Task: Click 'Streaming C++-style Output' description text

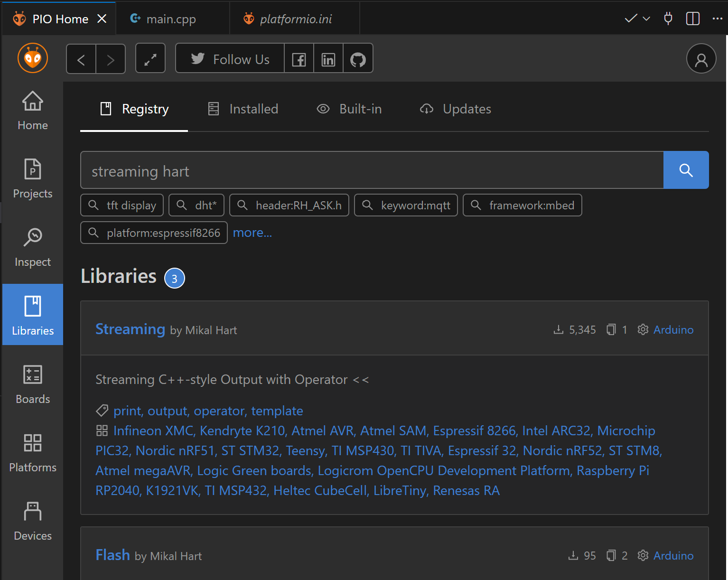Action: tap(232, 380)
